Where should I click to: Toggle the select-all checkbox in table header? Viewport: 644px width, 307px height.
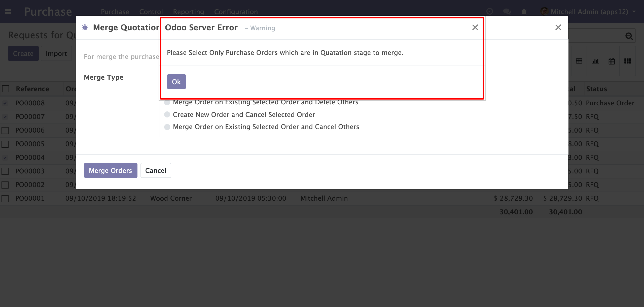tap(6, 89)
